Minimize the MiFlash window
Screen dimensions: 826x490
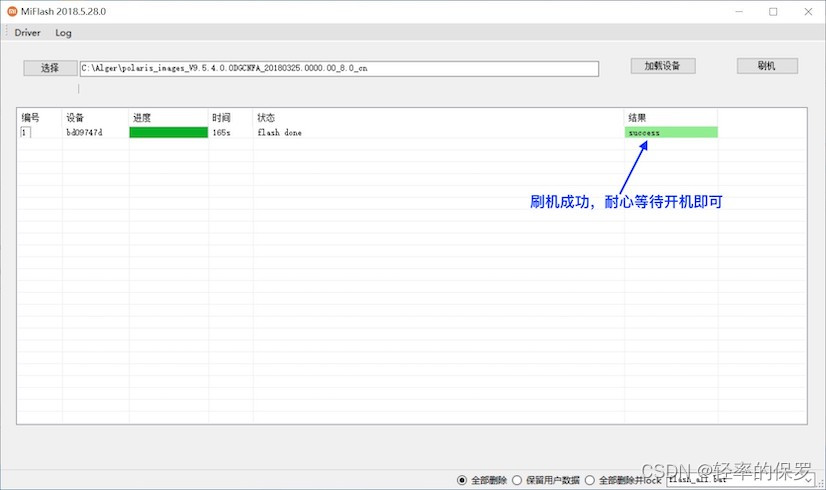[x=739, y=12]
